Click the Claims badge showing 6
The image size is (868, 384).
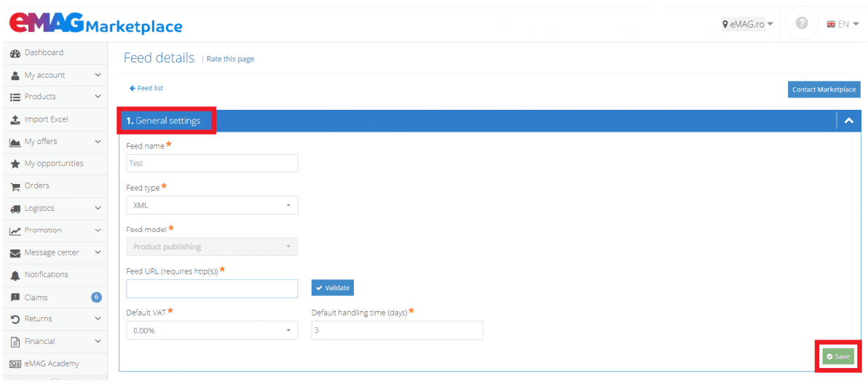96,297
